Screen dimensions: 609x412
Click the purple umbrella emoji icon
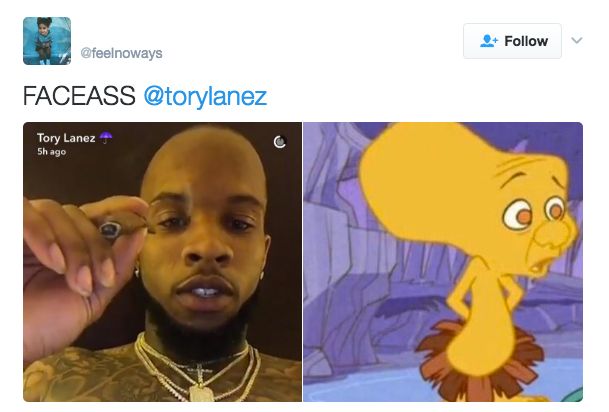[106, 137]
